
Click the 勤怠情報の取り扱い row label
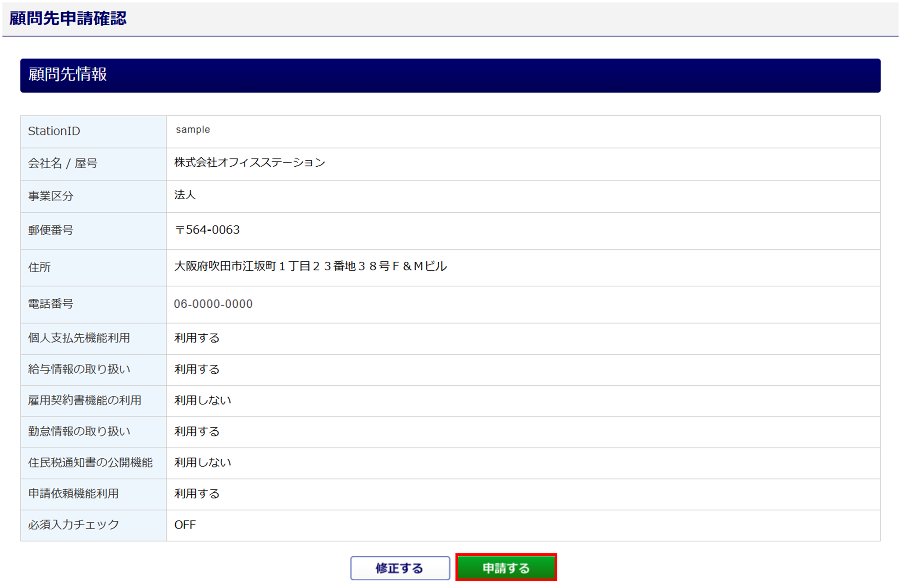[79, 431]
